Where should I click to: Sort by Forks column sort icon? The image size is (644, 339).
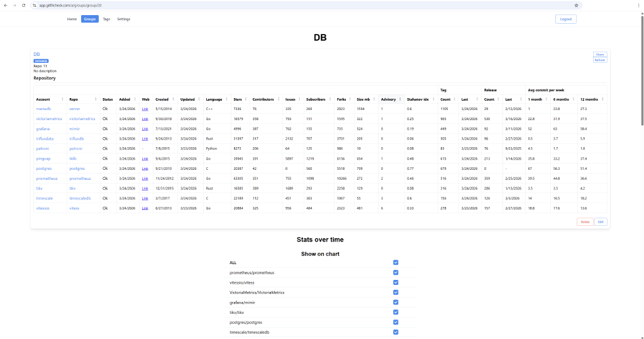[350, 99]
